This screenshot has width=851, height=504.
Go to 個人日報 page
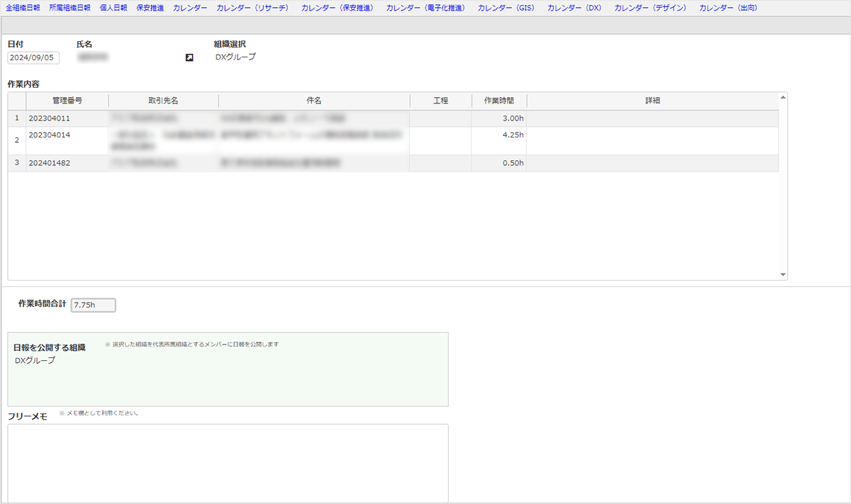click(113, 8)
